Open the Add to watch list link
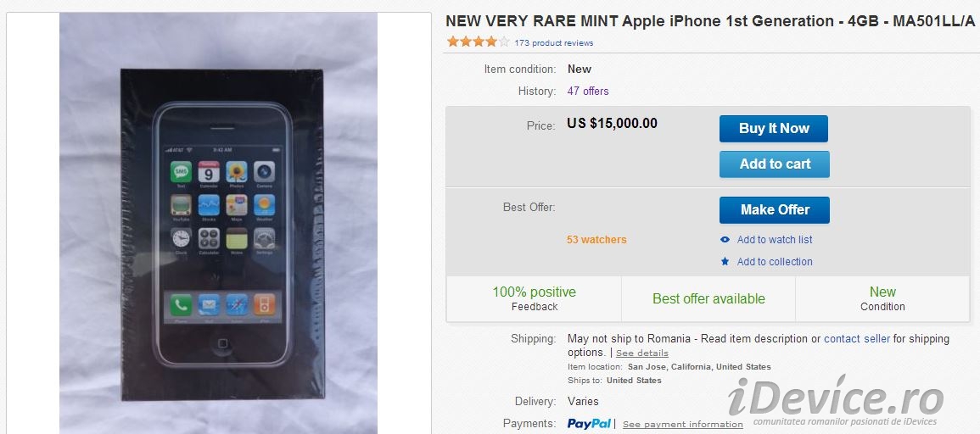 775,240
